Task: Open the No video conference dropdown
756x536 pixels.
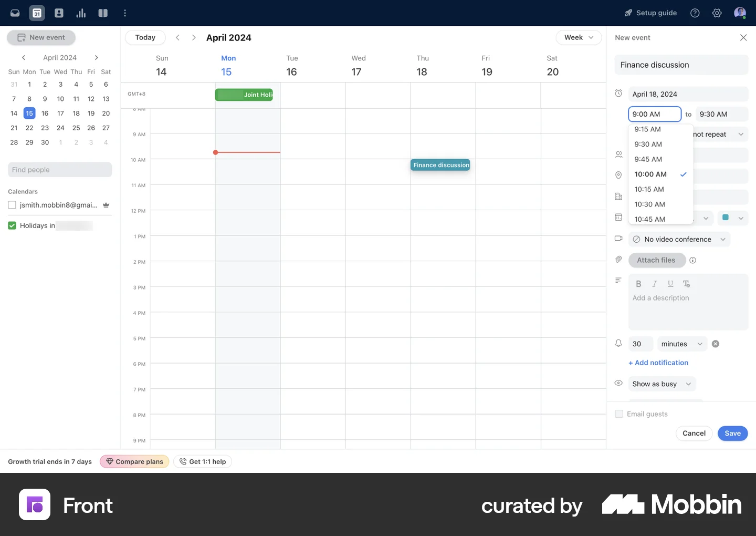Action: pyautogui.click(x=679, y=239)
